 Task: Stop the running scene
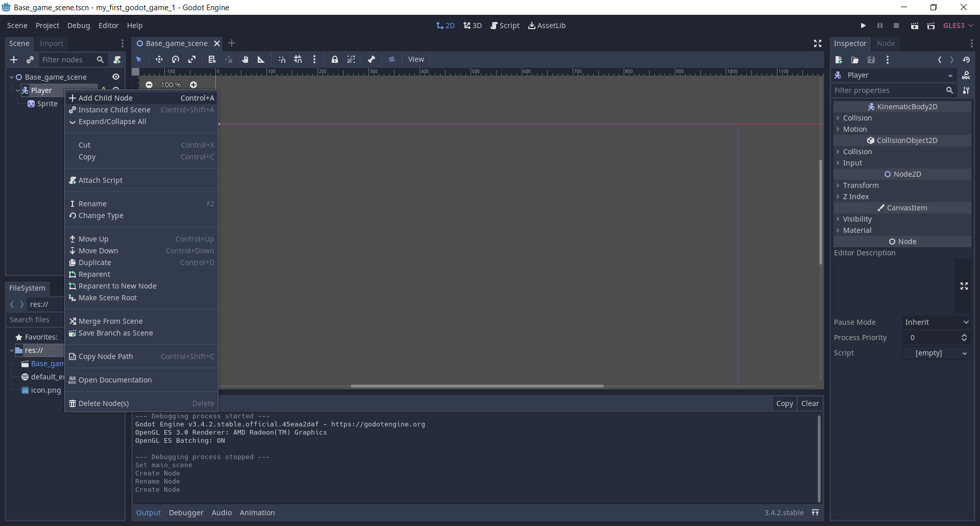coord(896,26)
